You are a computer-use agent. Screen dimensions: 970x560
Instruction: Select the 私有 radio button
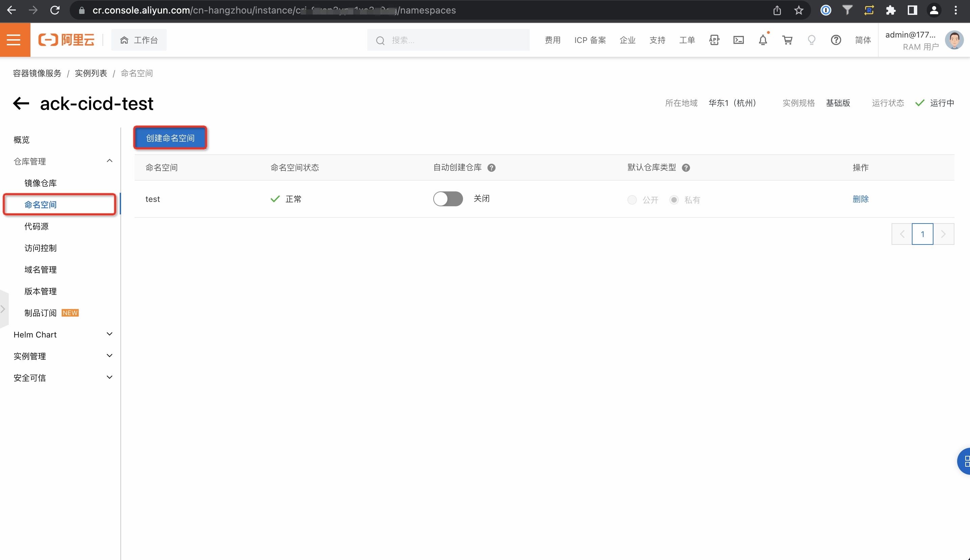point(674,200)
